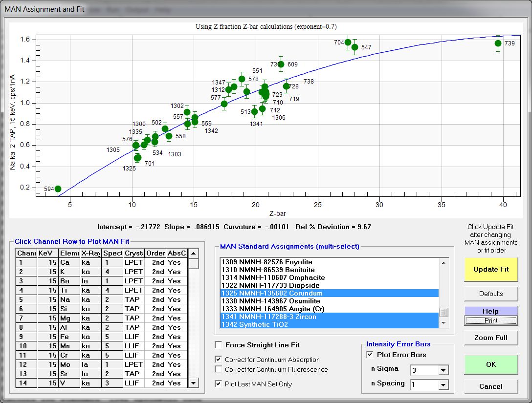Click data point 739 on the plot
Viewport: 532px width, 403px height.
coord(498,43)
